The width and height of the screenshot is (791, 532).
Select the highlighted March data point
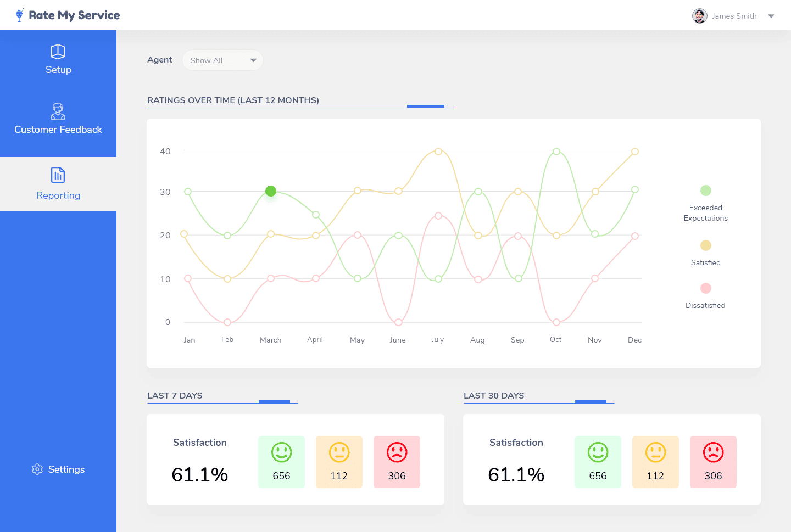click(x=271, y=191)
